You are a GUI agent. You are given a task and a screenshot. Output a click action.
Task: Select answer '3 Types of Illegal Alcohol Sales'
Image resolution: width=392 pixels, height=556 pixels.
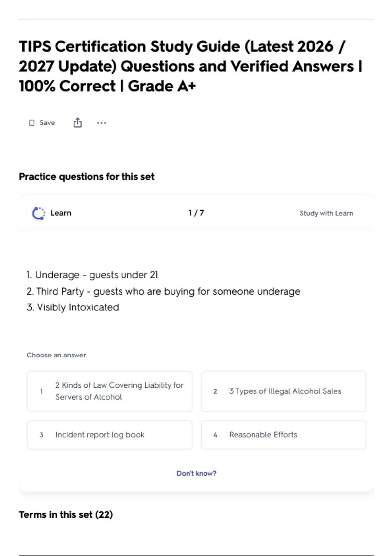[284, 391]
